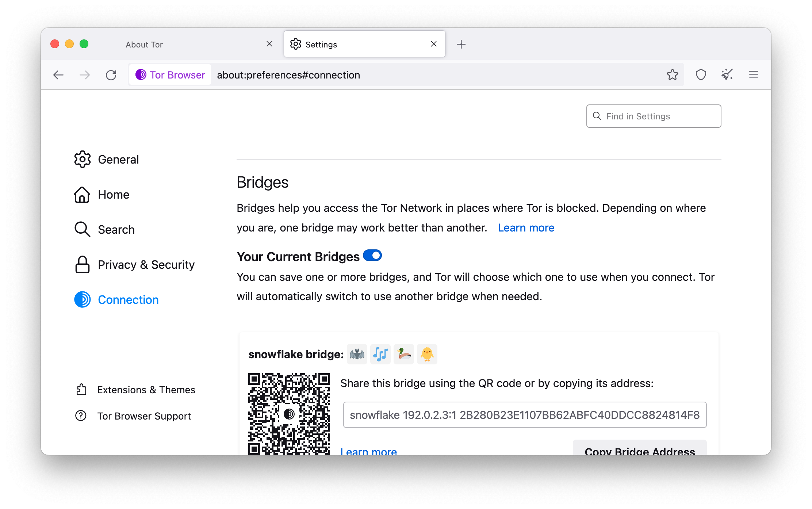Click the duck bridge emoji
Image resolution: width=812 pixels, height=509 pixels.
pyautogui.click(x=404, y=354)
